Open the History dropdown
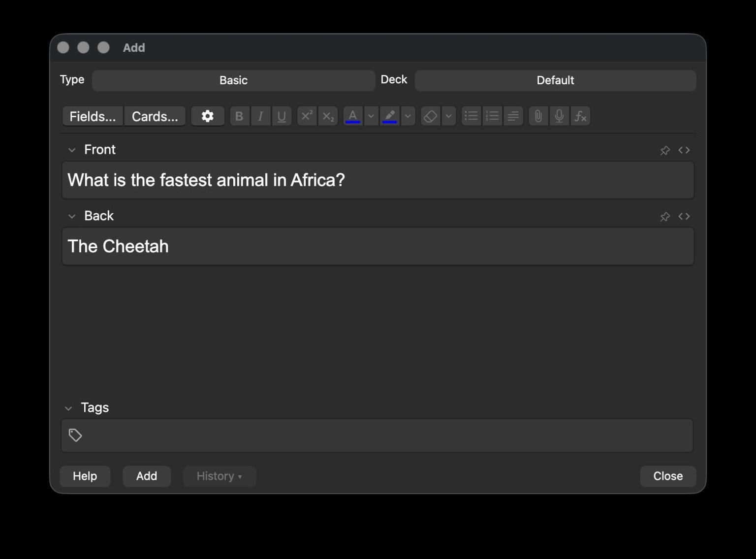The image size is (756, 559). click(219, 476)
